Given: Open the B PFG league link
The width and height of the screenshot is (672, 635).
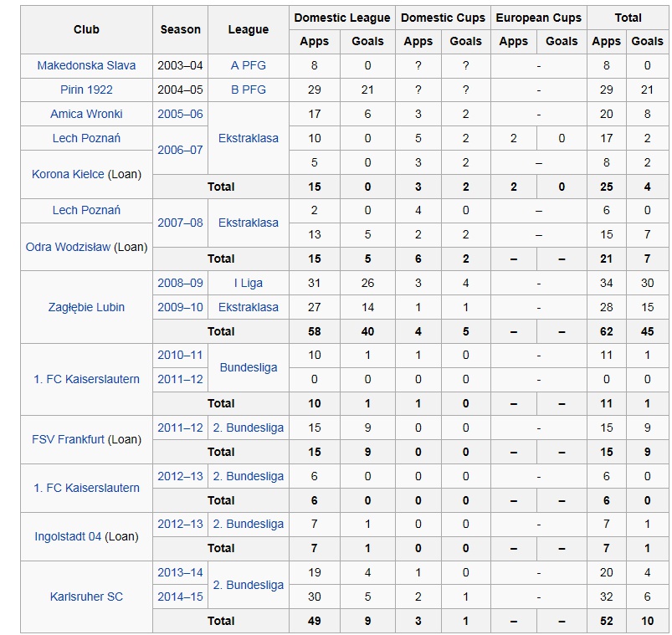Looking at the screenshot, I should (x=249, y=90).
